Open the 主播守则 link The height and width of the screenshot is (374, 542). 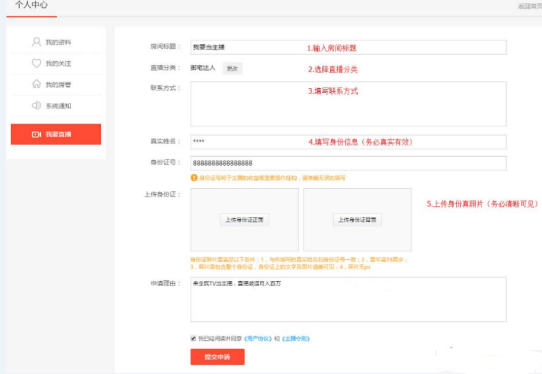tap(296, 339)
